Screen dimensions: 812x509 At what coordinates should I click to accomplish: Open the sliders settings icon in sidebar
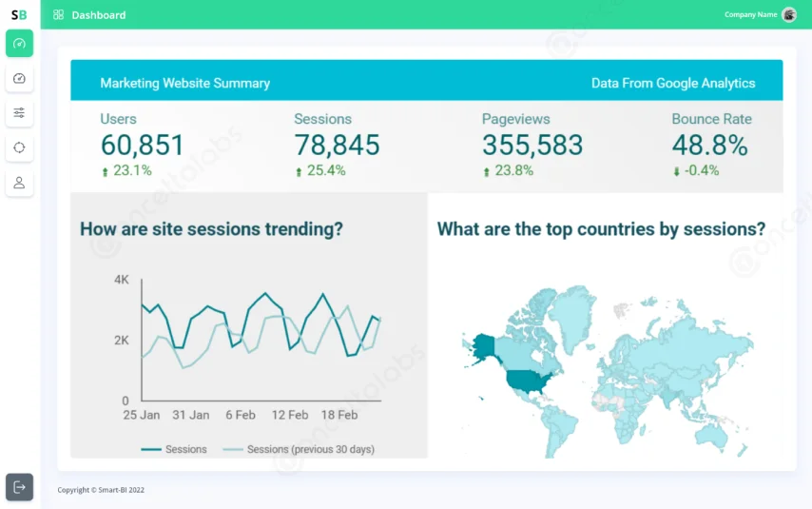tap(19, 113)
